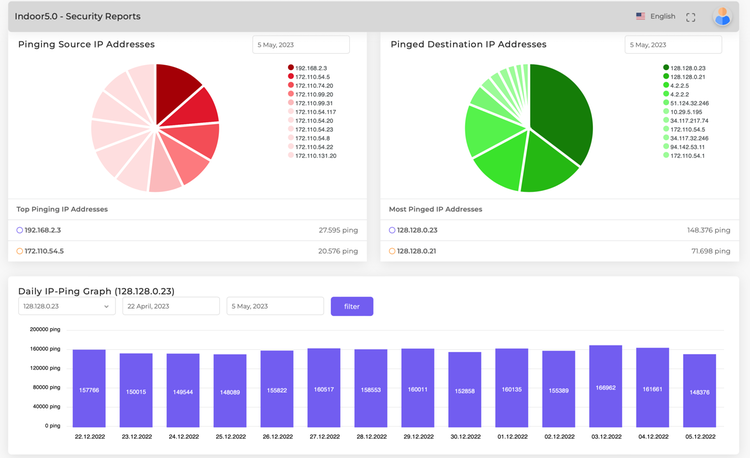Toggle 128.128.0.23 green legend marker
The width and height of the screenshot is (750, 458).
coord(666,67)
